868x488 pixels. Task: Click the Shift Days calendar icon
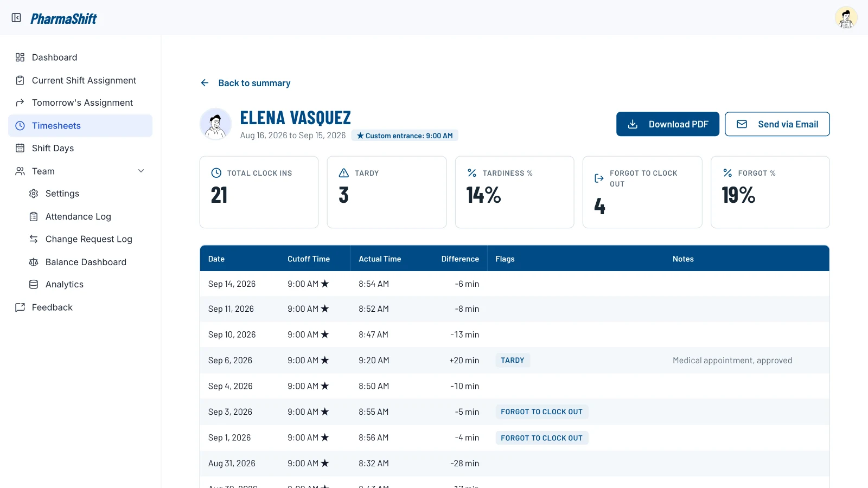click(x=20, y=148)
